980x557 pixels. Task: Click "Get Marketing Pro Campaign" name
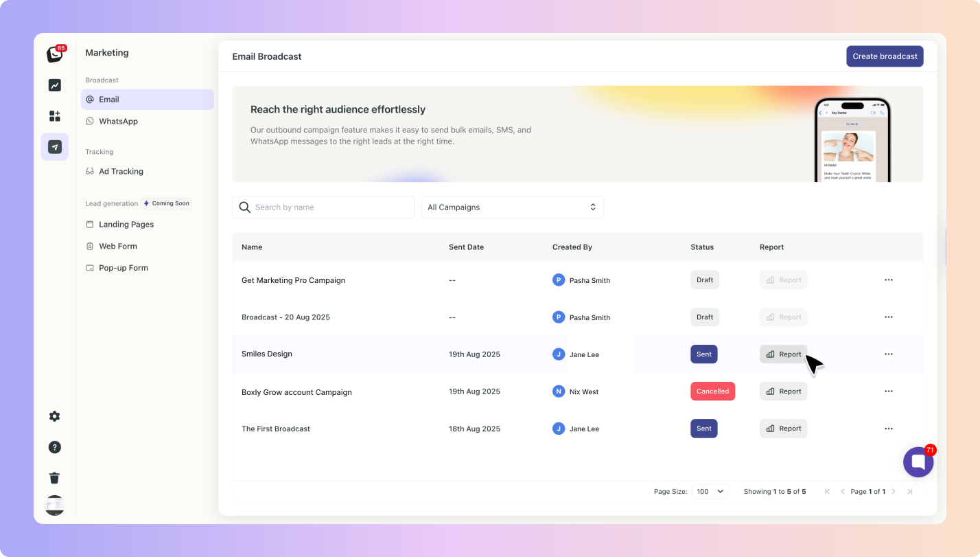coord(293,280)
